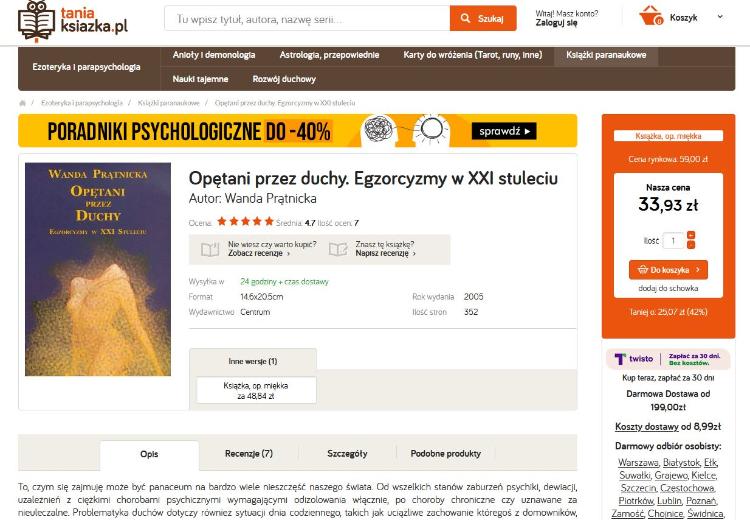Expand the Koszyk dropdown arrow

coord(720,17)
